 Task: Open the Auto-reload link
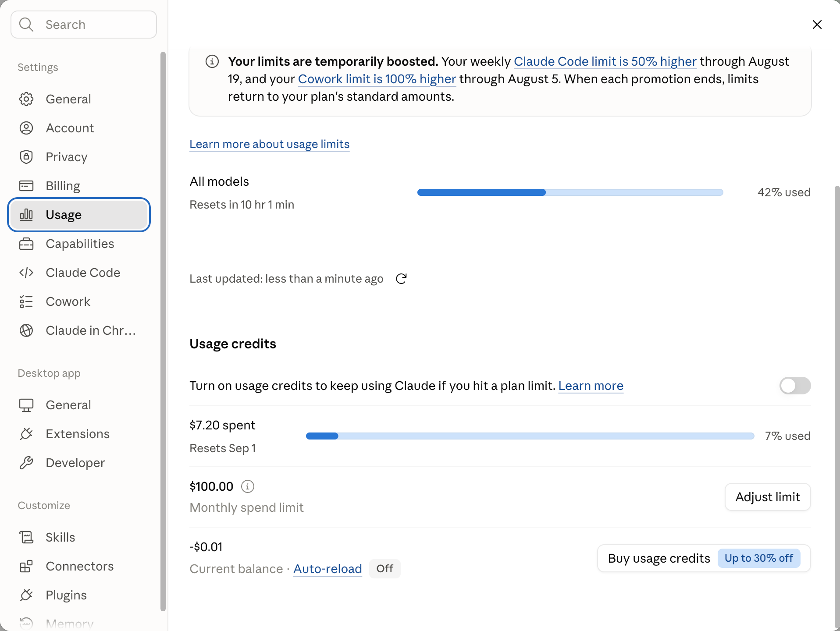tap(327, 569)
